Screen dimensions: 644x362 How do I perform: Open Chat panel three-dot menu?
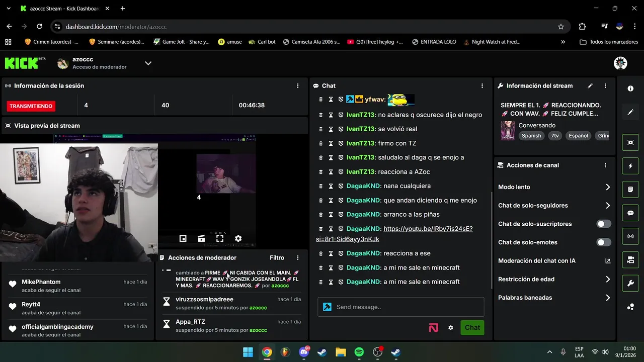pos(482,86)
